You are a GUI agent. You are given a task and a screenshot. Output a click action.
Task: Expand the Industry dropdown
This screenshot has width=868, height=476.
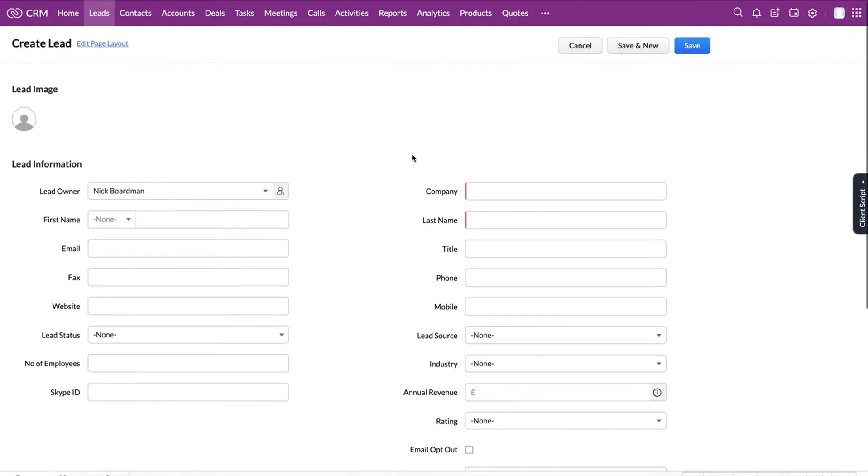click(565, 364)
